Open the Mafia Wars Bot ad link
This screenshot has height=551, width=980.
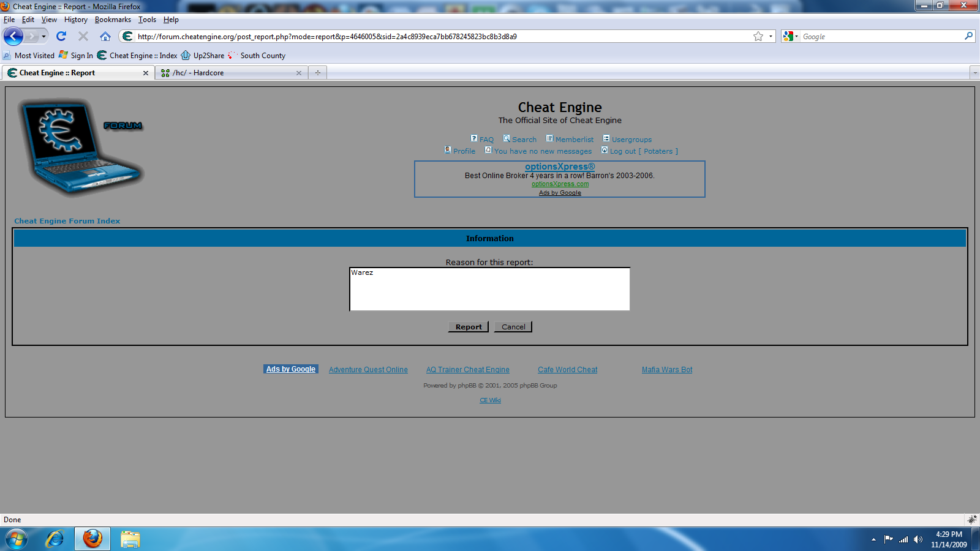667,370
